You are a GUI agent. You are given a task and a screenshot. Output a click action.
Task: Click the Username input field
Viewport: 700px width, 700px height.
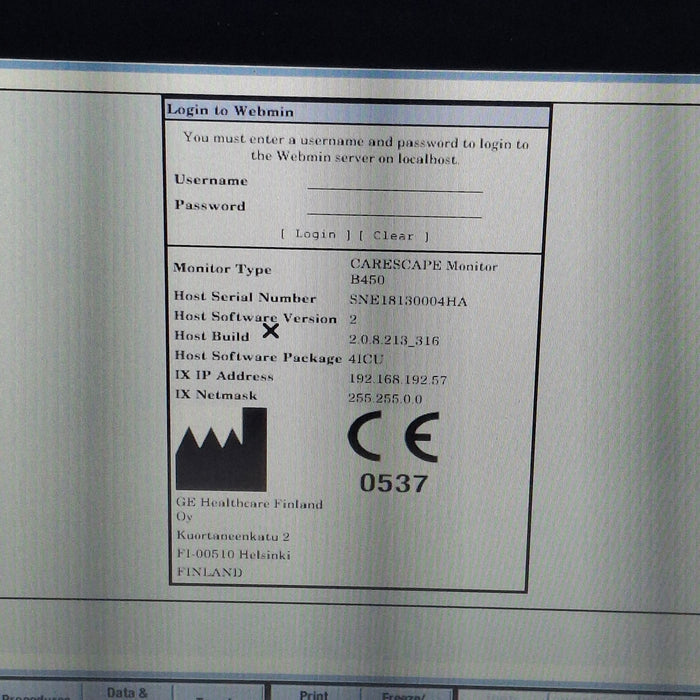pos(395,184)
